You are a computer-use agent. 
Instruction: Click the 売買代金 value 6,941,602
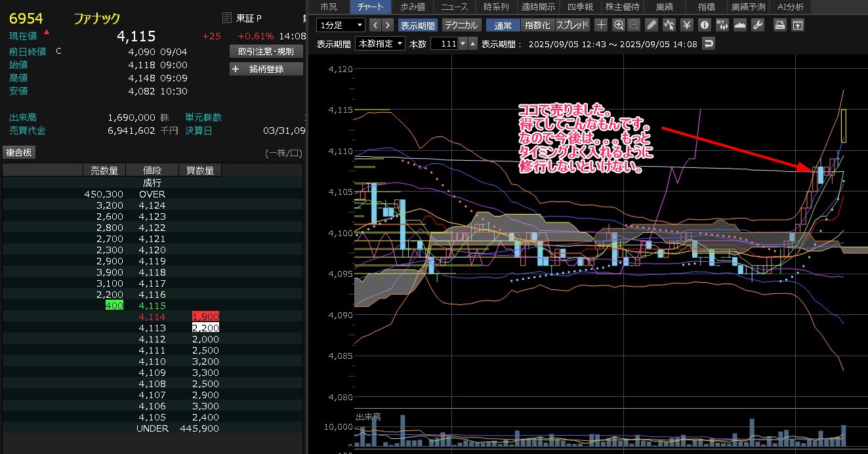(x=131, y=131)
